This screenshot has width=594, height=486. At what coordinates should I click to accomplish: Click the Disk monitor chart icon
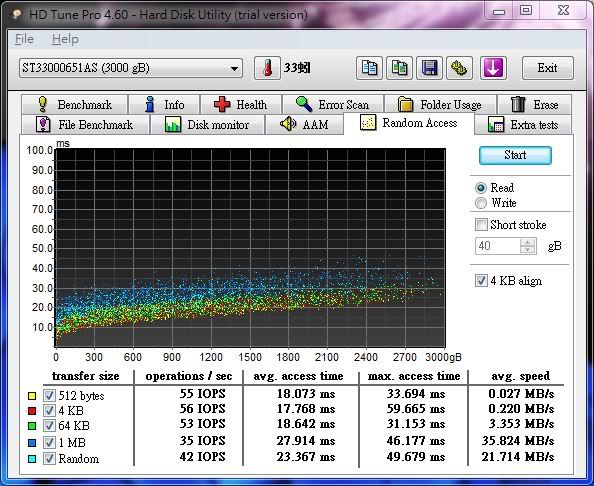(173, 124)
